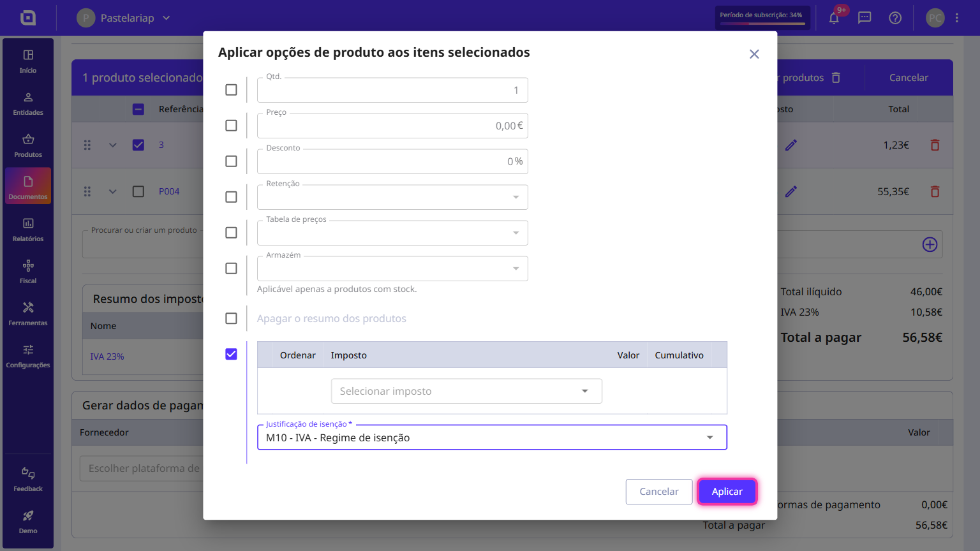
Task: Enable the Preço checkbox
Action: tap(231, 126)
